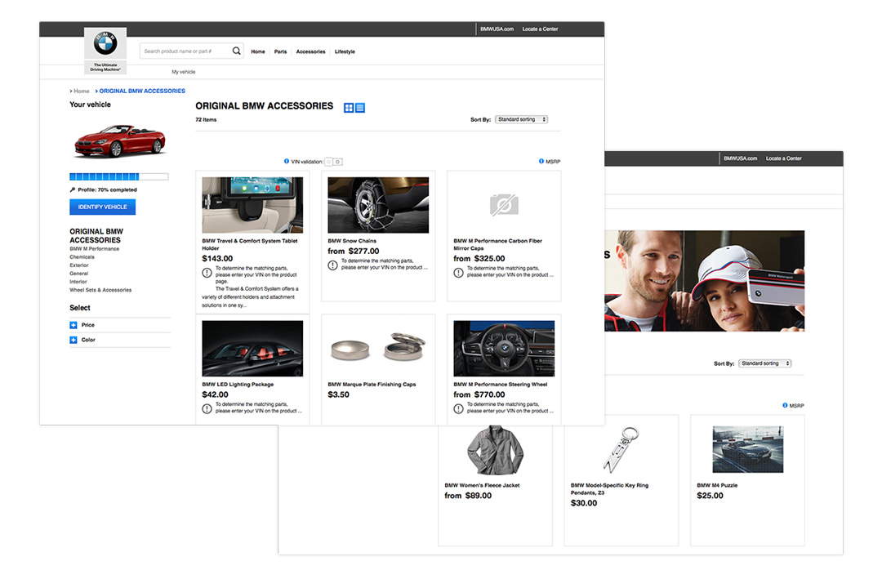Open the Tablet Holder product thumbnail
The width and height of the screenshot is (882, 588).
pyautogui.click(x=252, y=205)
